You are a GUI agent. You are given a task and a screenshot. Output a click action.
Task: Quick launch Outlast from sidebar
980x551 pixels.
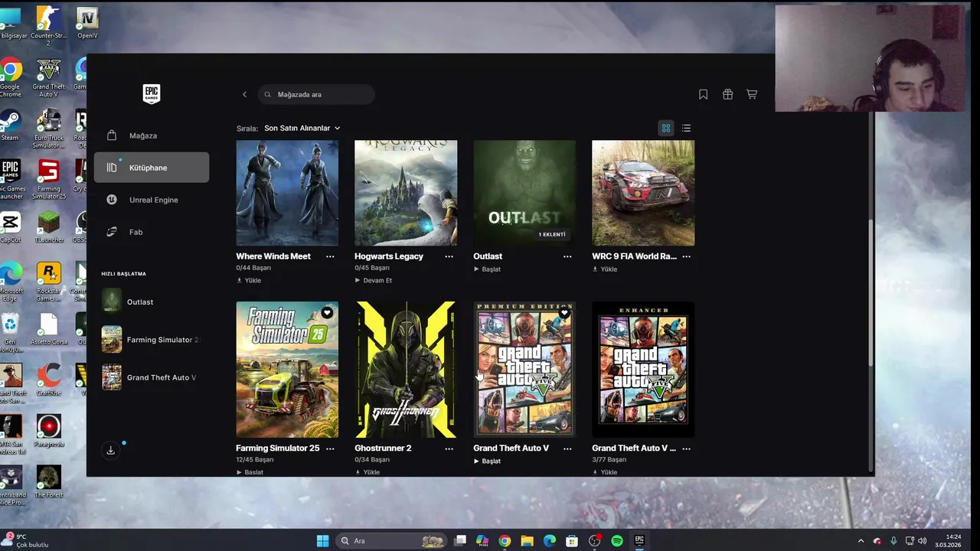151,302
